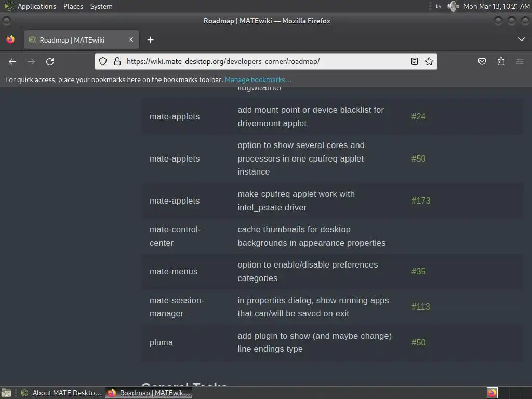Click mate-applets cell in the #24 row
532x399 pixels.
[175, 117]
